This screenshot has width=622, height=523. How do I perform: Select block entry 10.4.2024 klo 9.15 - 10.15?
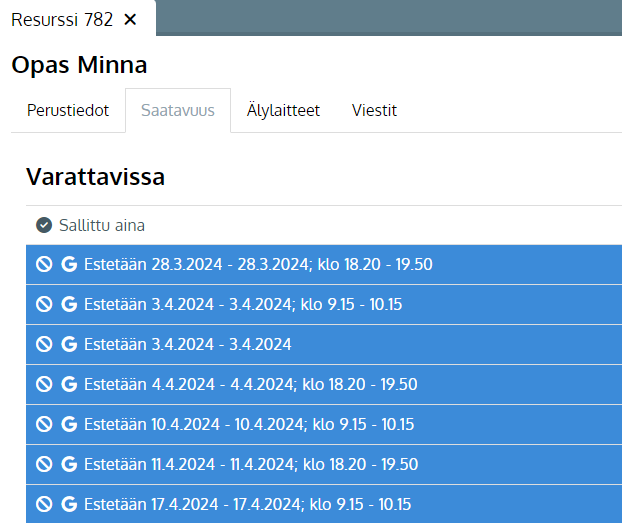pyautogui.click(x=324, y=425)
